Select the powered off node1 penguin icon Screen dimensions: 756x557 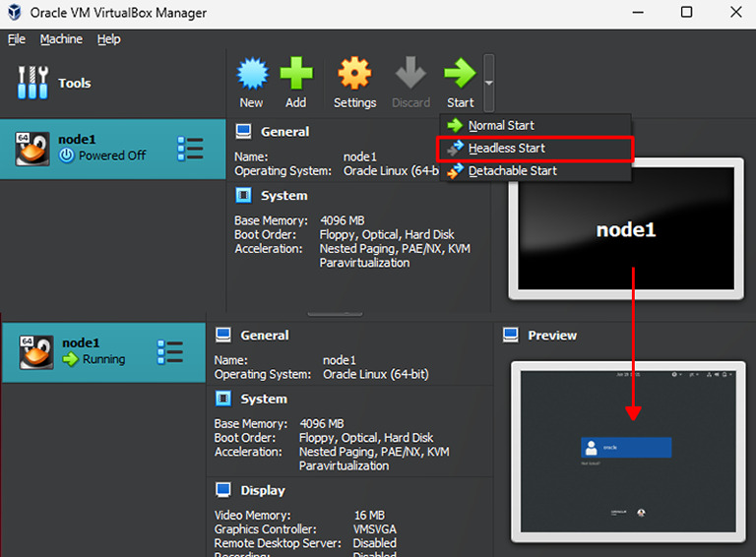32,149
